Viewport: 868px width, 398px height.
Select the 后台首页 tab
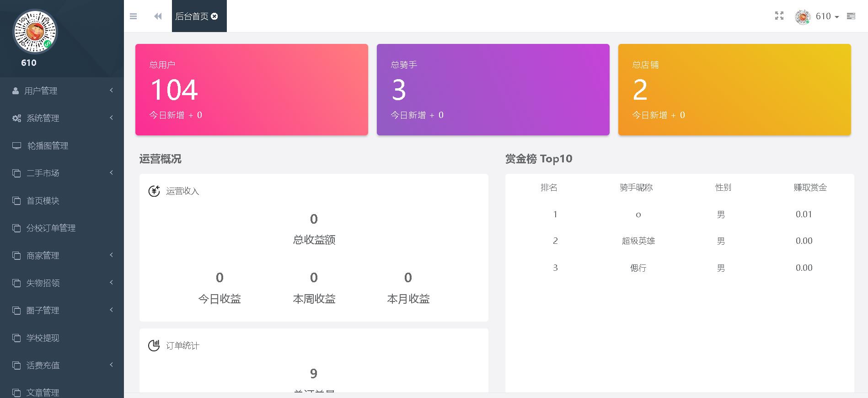pyautogui.click(x=192, y=16)
